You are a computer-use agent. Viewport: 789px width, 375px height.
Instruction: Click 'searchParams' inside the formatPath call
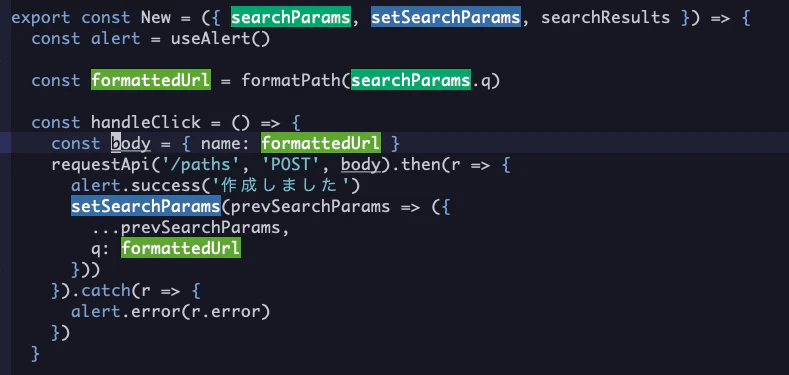411,81
